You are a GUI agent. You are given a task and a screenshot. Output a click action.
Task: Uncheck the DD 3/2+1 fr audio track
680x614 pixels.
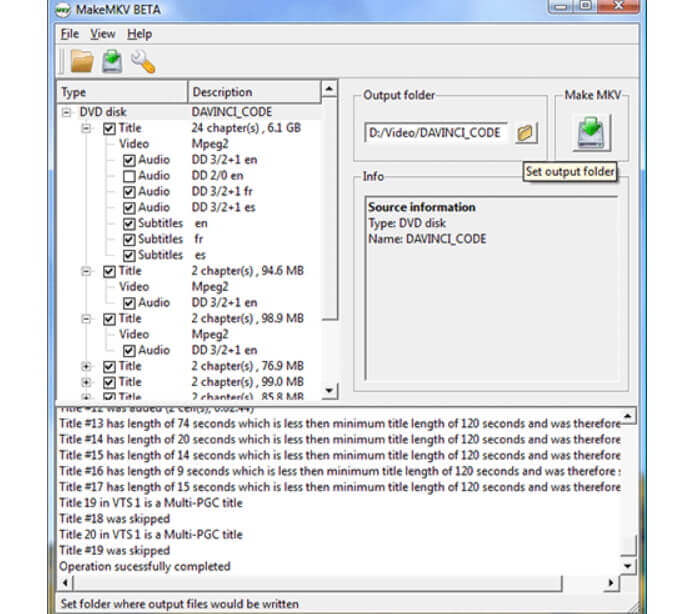[129, 192]
